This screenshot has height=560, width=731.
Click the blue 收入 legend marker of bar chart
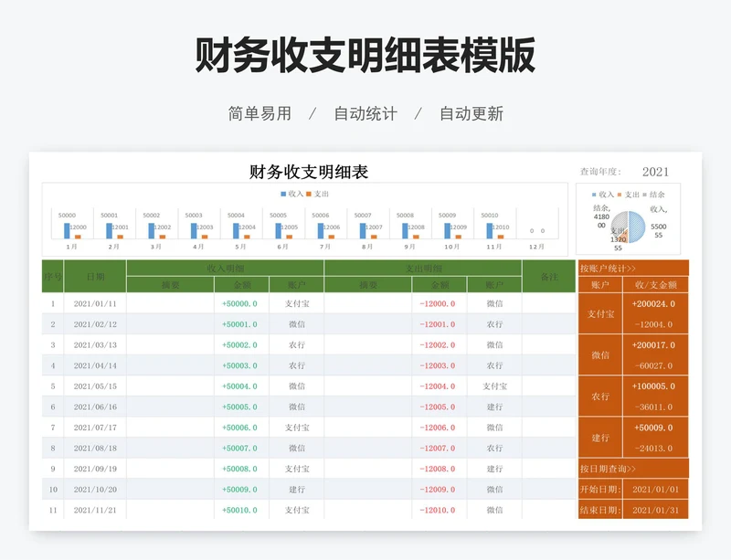pos(283,194)
